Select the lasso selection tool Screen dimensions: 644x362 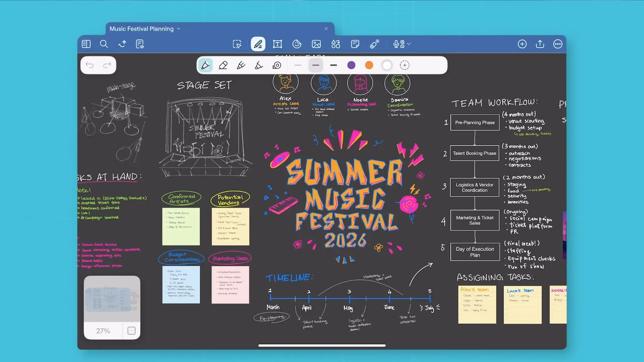(x=237, y=44)
